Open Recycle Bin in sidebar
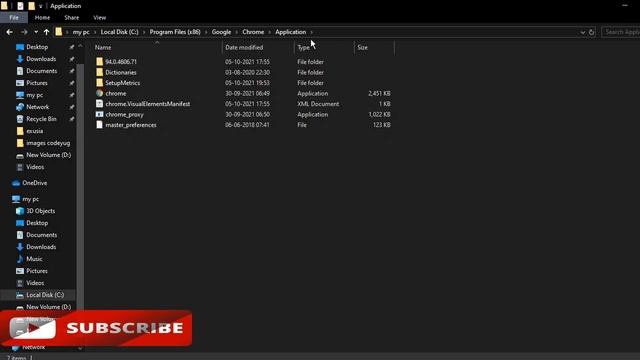The height and width of the screenshot is (360, 640). tap(41, 119)
